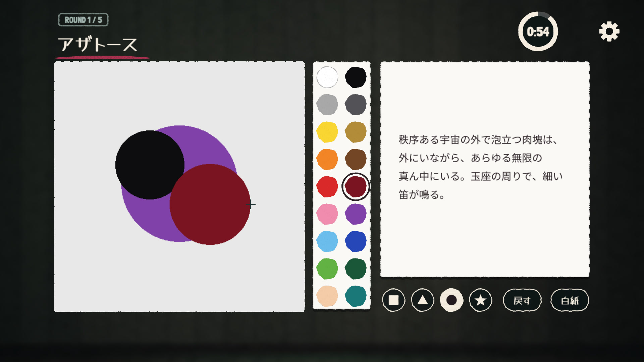
Task: Pick the yellow color swatch
Action: pos(327,132)
